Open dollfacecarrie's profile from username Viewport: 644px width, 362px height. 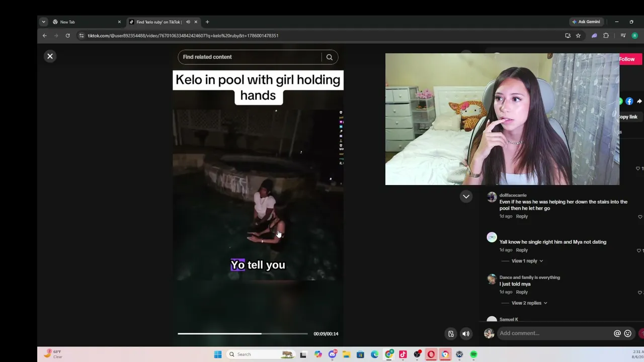(513, 196)
